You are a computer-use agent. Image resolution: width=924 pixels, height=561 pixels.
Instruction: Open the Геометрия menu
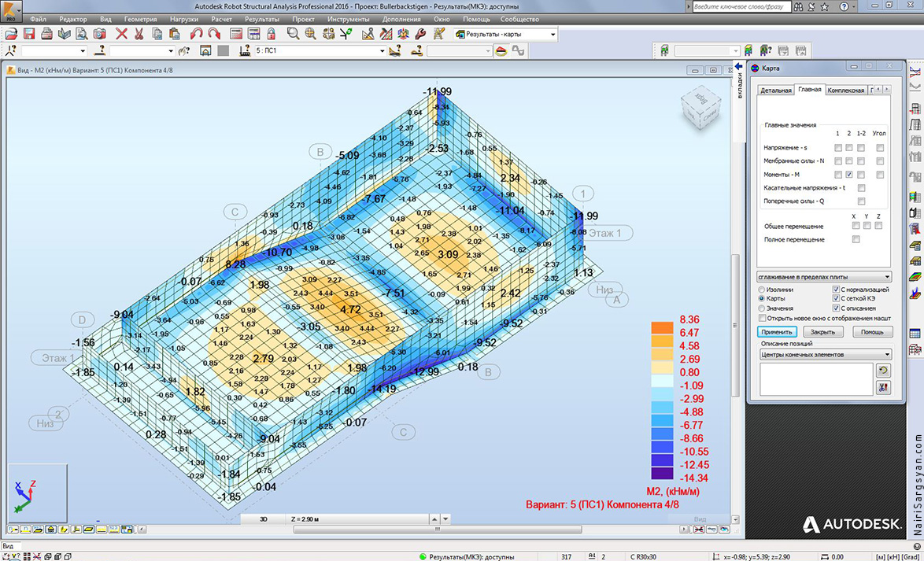pyautogui.click(x=140, y=20)
